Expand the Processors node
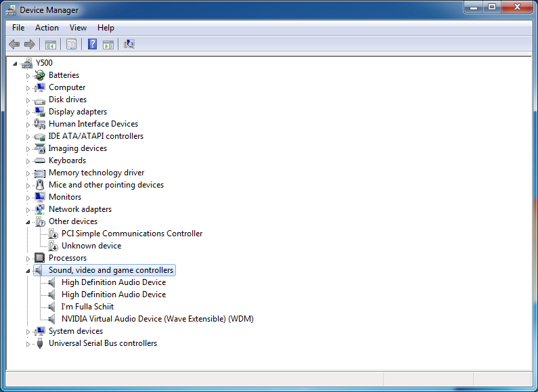 click(x=28, y=259)
